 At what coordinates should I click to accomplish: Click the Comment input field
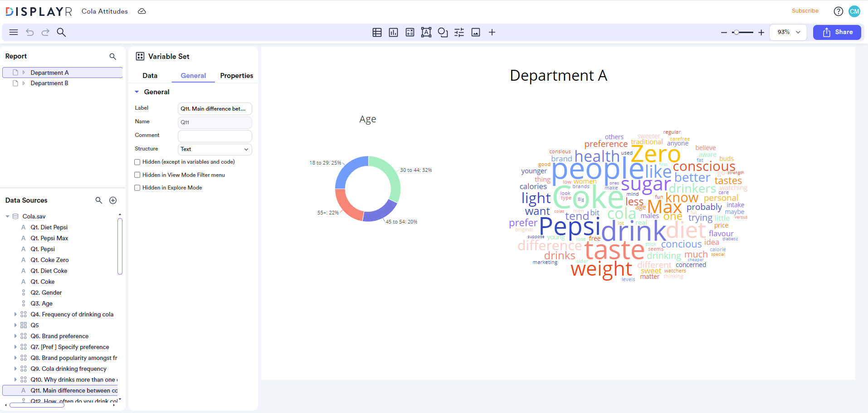215,136
